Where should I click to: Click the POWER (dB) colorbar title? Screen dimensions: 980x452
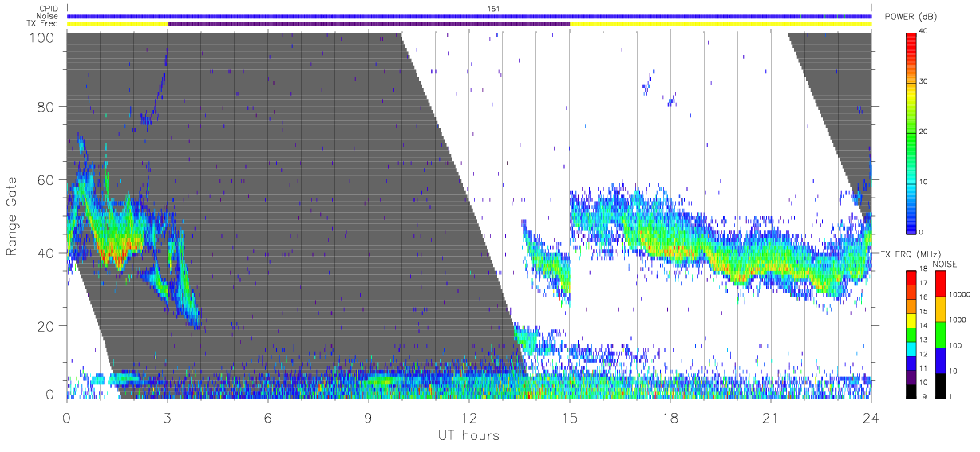point(911,17)
